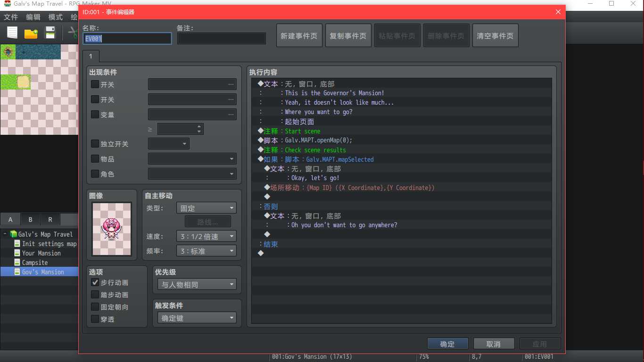The width and height of the screenshot is (644, 362).
Task: Open the 模式 menu
Action: (56, 17)
